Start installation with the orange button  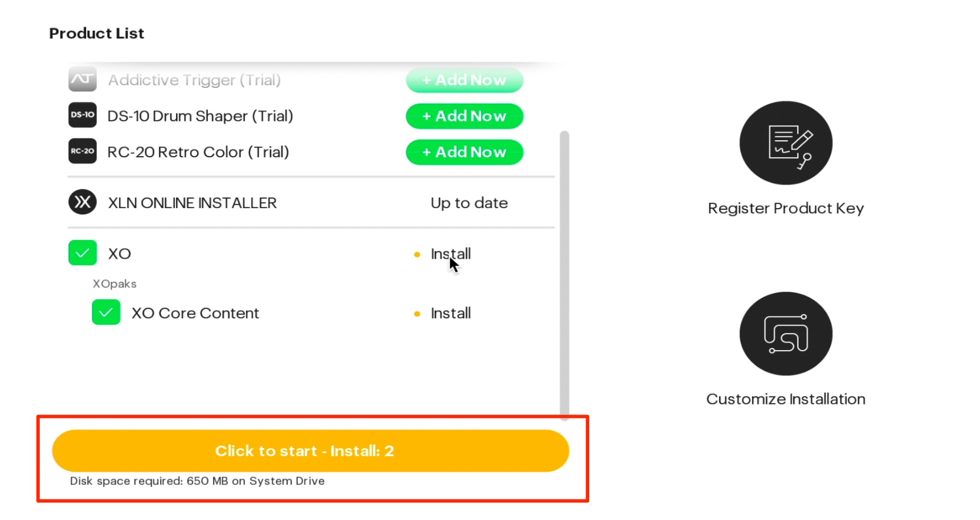311,451
